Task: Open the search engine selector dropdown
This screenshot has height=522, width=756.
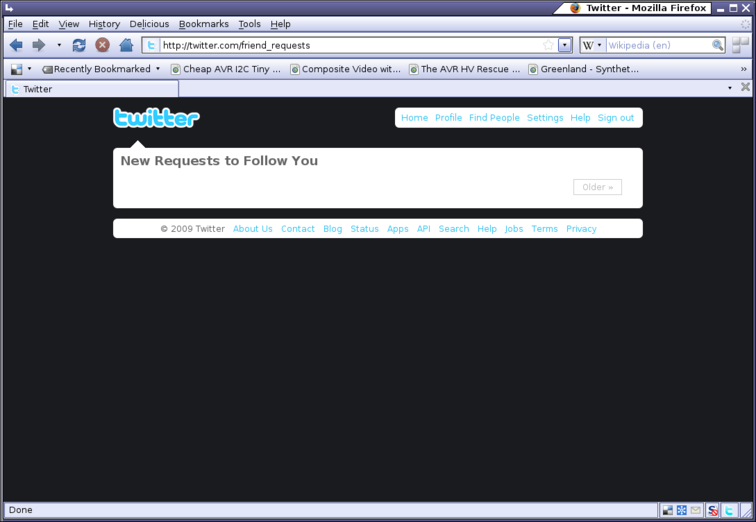Action: (599, 45)
